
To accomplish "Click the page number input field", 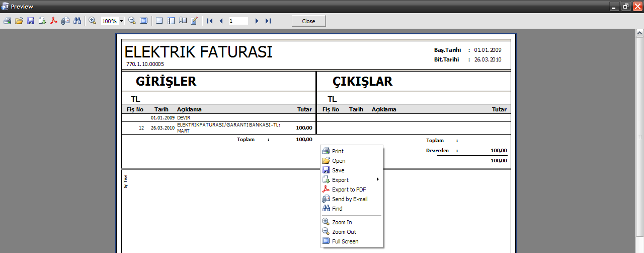I will [238, 21].
